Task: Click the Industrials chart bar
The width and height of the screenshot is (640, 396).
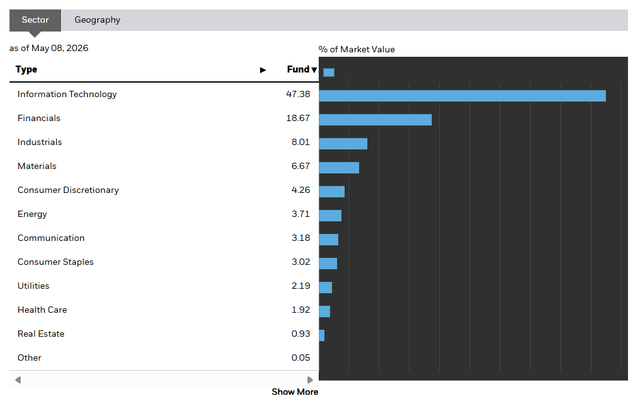Action: [343, 144]
